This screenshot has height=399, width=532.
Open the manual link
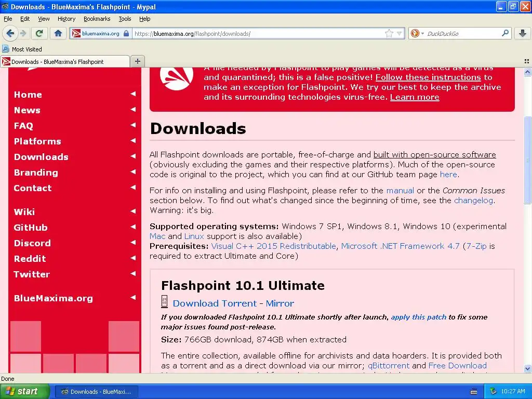click(400, 190)
